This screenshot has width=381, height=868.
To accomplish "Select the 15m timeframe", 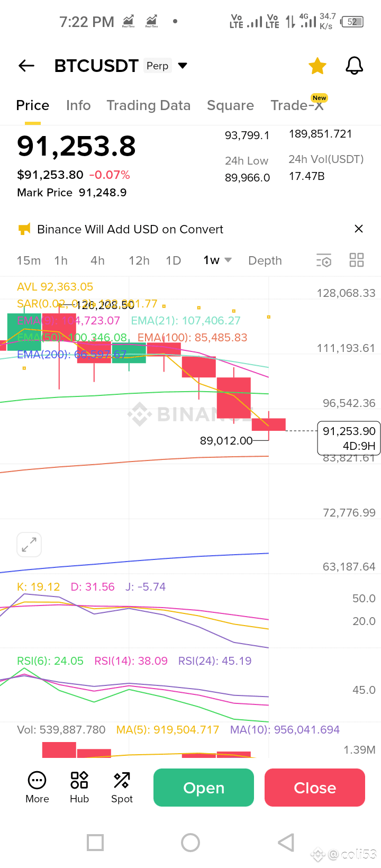I will 29,260.
